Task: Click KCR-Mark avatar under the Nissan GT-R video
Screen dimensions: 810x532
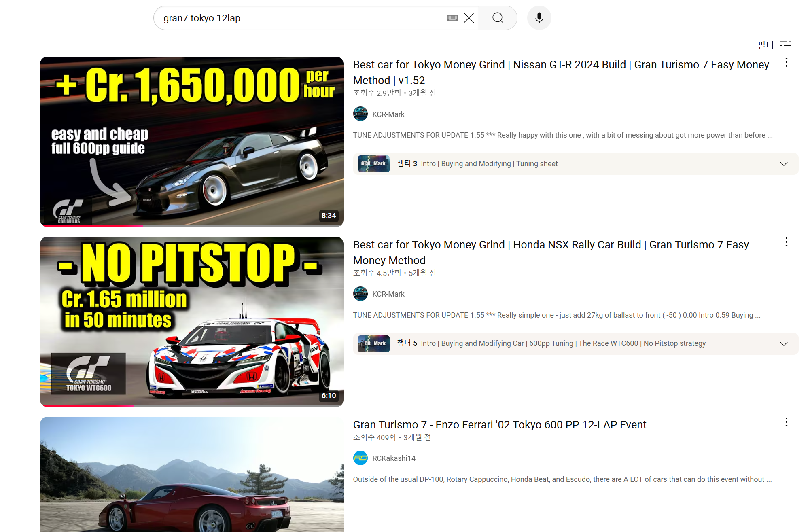Action: click(360, 114)
